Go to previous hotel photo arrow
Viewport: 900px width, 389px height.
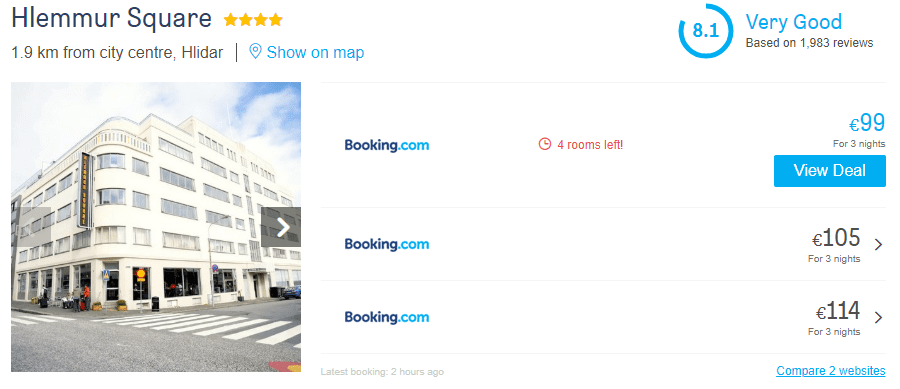pyautogui.click(x=31, y=227)
